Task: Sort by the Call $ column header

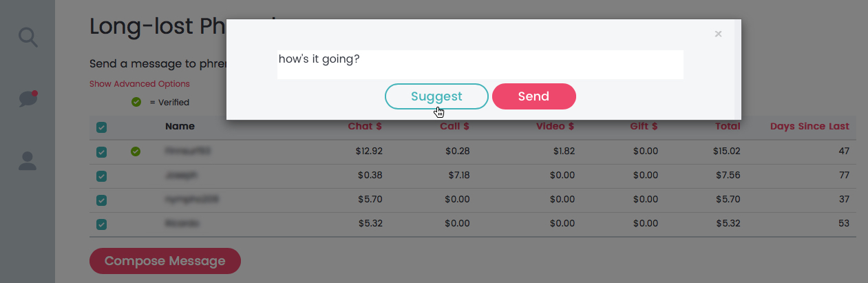Action: click(x=454, y=126)
